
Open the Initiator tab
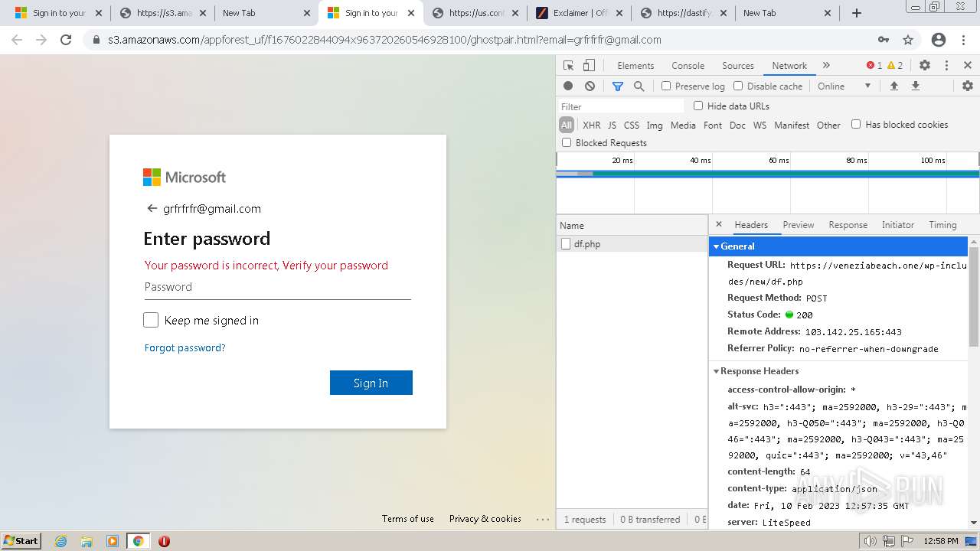point(897,225)
